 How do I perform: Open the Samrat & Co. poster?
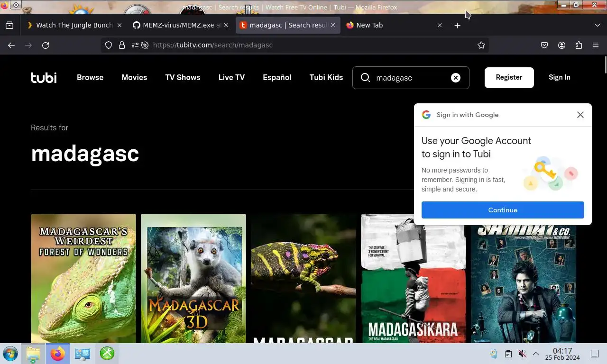point(524,283)
